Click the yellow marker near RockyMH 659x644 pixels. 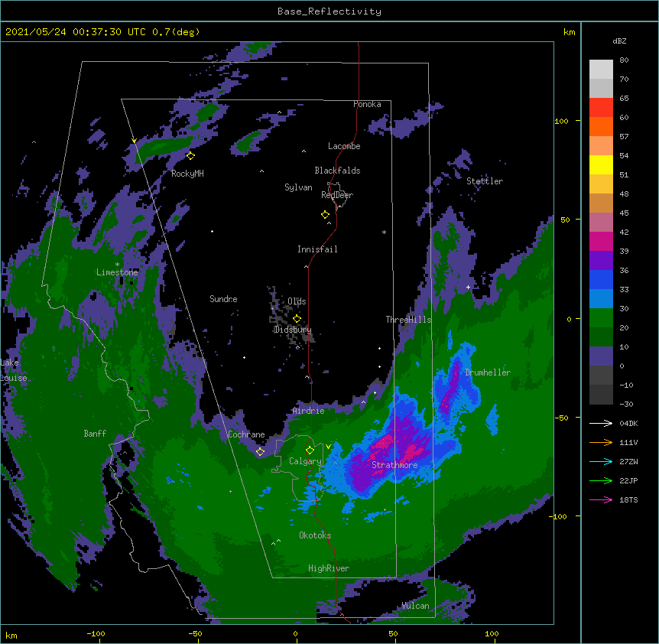point(190,156)
